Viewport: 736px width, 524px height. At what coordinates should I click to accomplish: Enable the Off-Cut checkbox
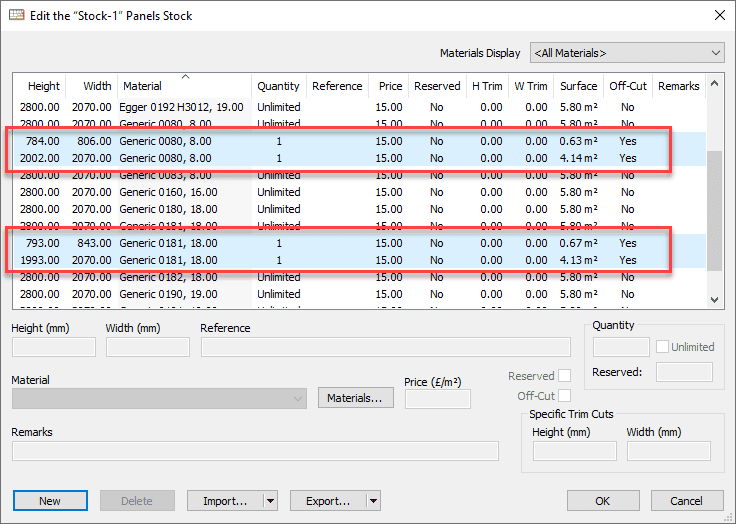click(x=565, y=396)
